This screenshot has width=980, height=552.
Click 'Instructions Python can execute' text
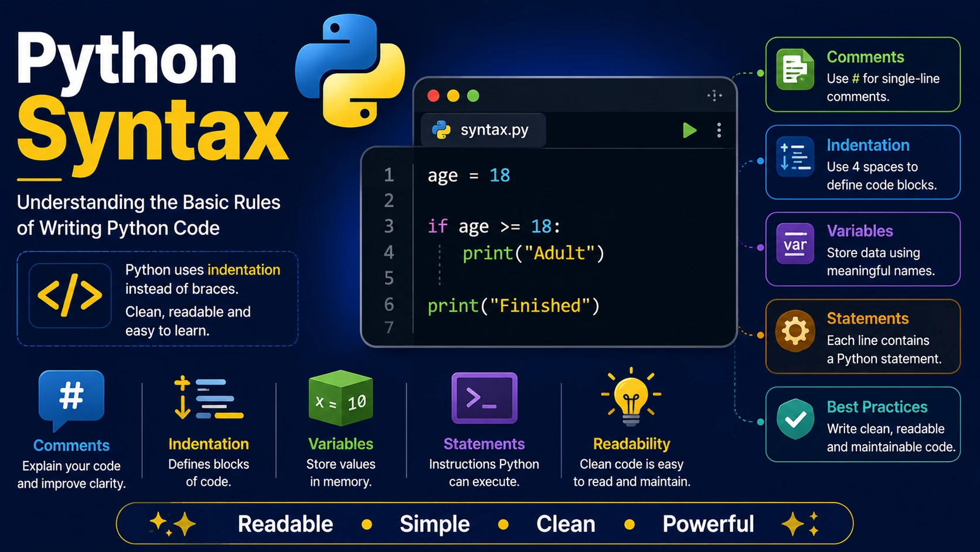point(484,473)
